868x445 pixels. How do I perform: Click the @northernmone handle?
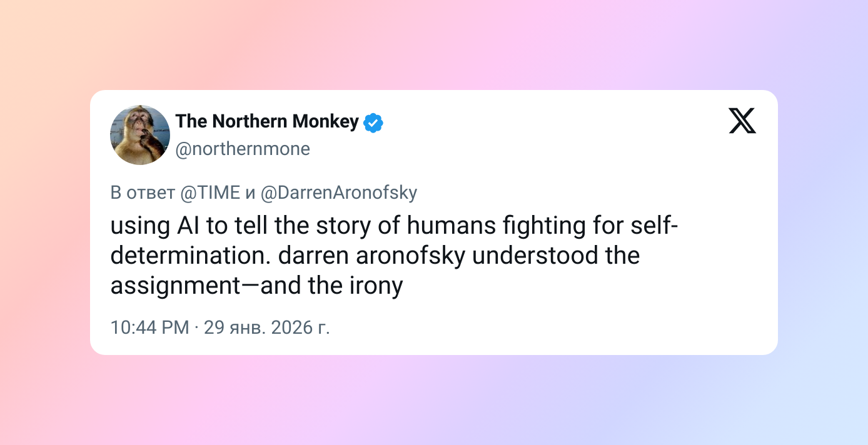(x=243, y=149)
